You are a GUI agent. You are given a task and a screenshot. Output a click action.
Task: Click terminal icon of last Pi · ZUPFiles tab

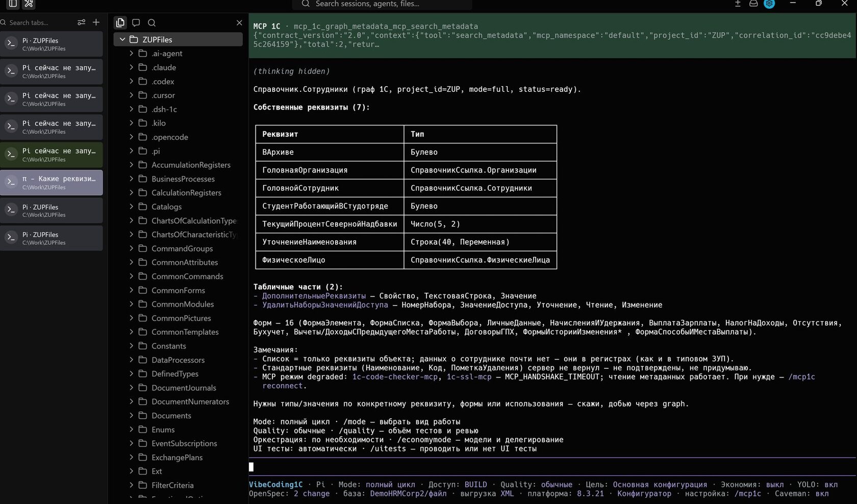pyautogui.click(x=11, y=238)
